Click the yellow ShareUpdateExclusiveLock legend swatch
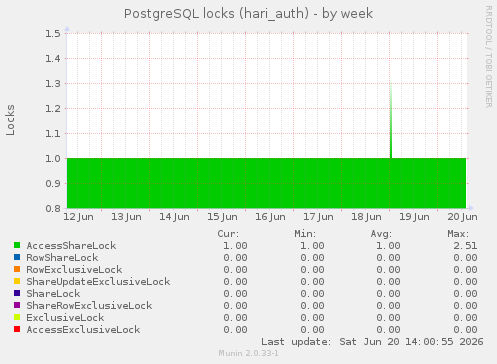497x364 pixels. click(x=17, y=281)
